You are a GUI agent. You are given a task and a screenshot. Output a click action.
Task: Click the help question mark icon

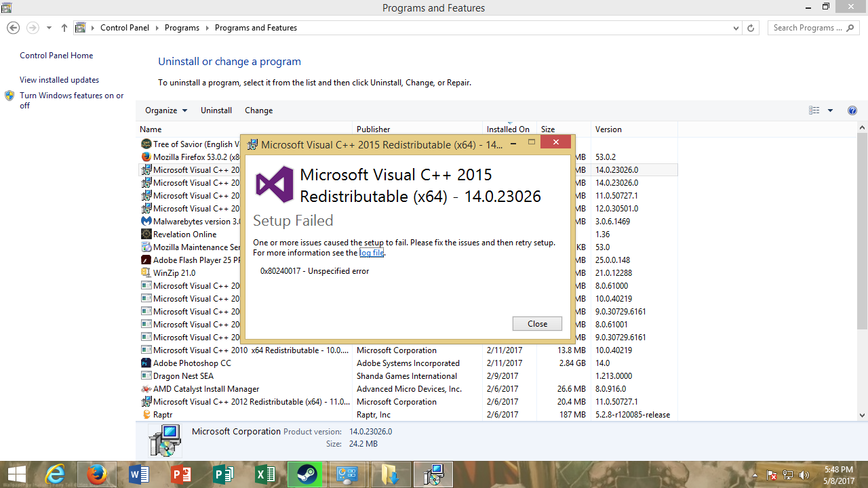(852, 110)
